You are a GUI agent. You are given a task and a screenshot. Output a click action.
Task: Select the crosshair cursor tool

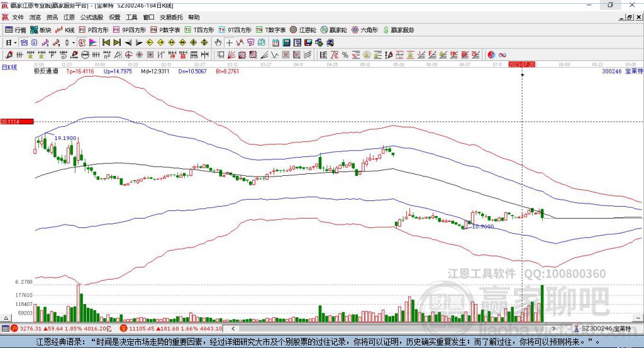(229, 42)
